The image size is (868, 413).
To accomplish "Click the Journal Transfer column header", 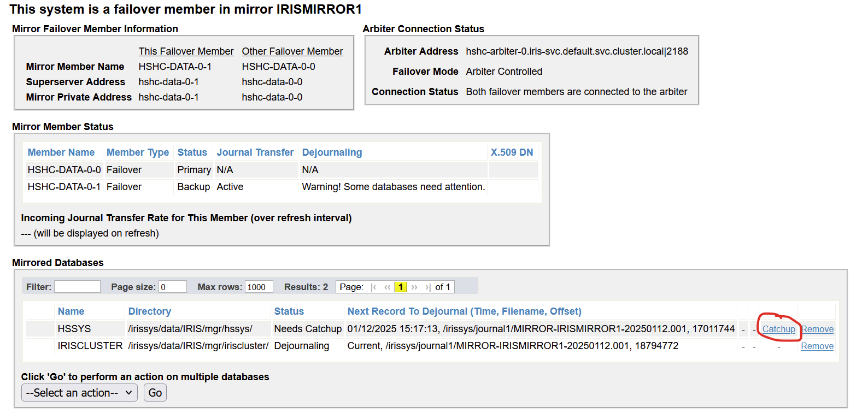I will [255, 152].
